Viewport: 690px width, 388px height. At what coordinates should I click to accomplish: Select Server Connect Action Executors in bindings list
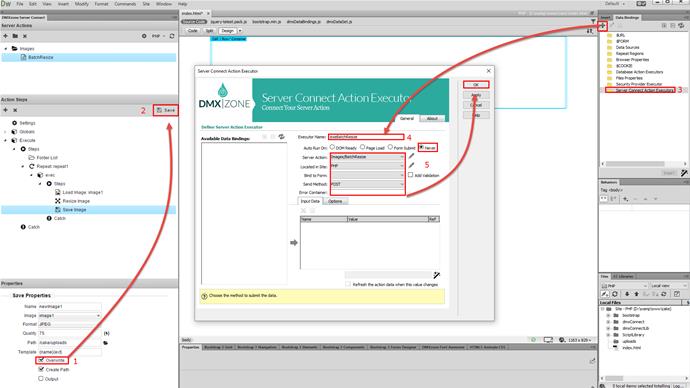(x=645, y=90)
